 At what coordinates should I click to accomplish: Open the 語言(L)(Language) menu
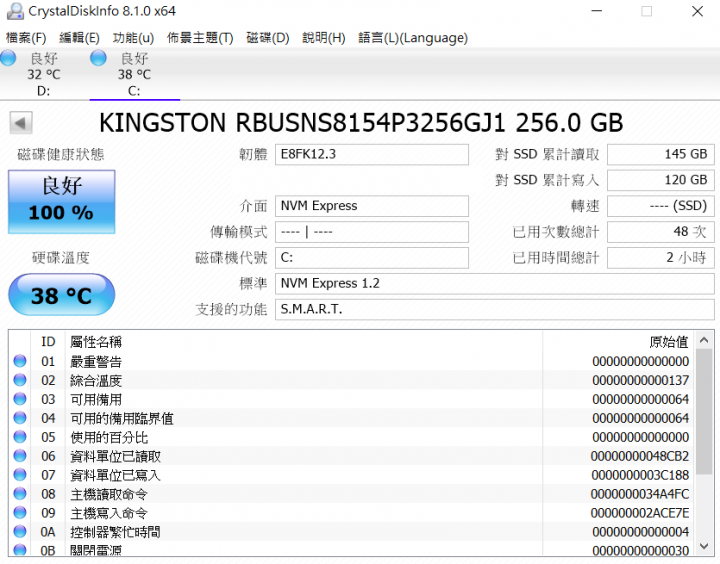(413, 38)
